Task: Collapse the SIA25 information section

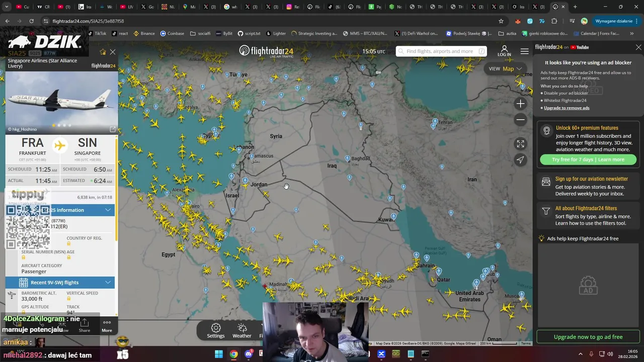Action: (x=108, y=210)
